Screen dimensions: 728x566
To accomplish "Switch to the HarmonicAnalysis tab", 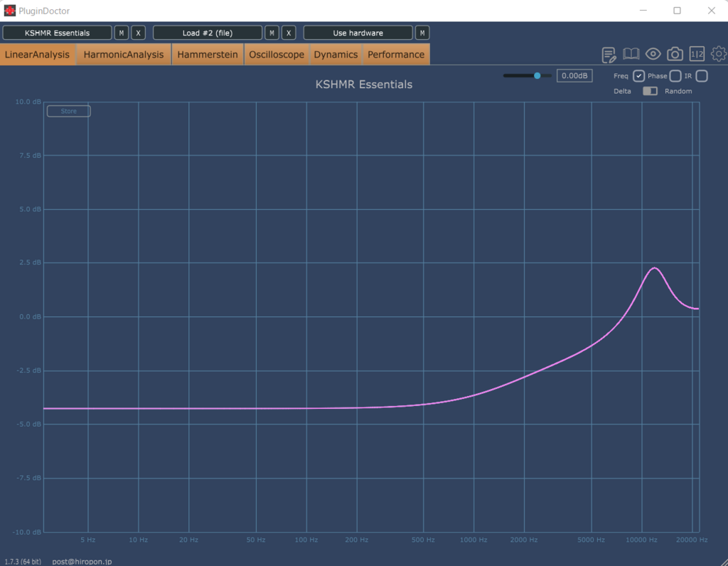I will pos(124,54).
